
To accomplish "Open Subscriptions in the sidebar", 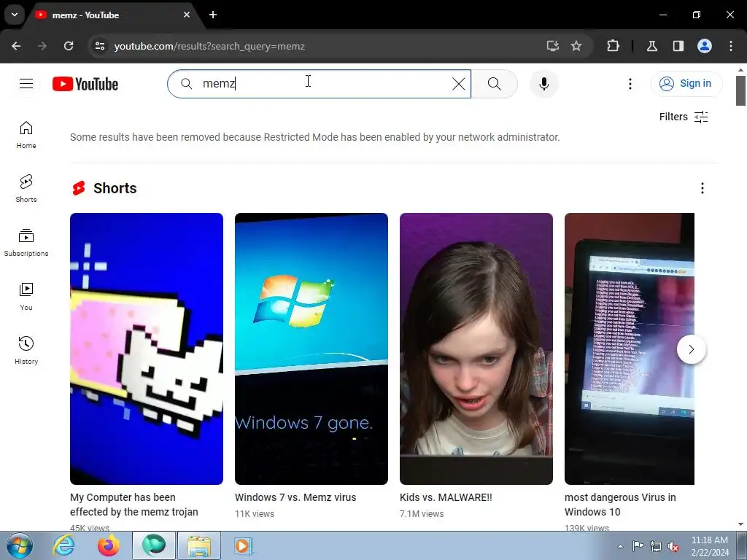I will click(x=26, y=243).
